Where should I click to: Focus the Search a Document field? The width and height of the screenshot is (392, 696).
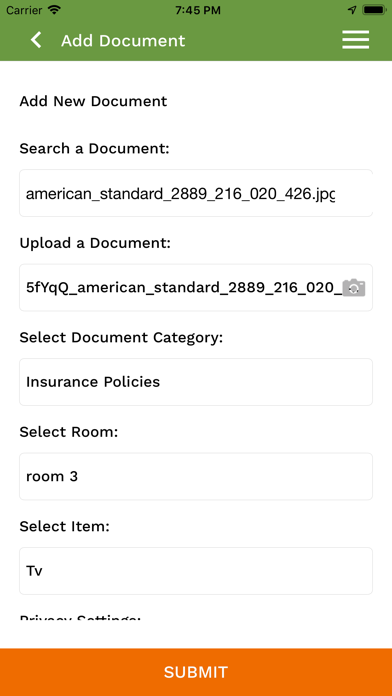(x=196, y=193)
